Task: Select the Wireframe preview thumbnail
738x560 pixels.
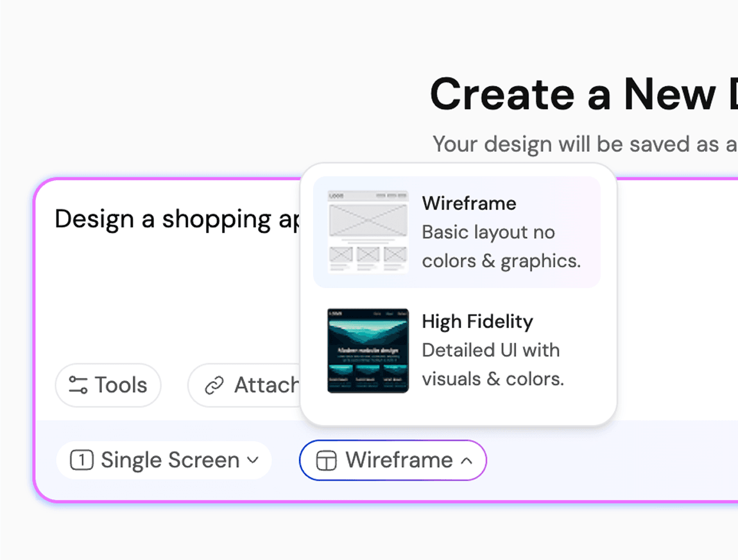Action: point(368,232)
